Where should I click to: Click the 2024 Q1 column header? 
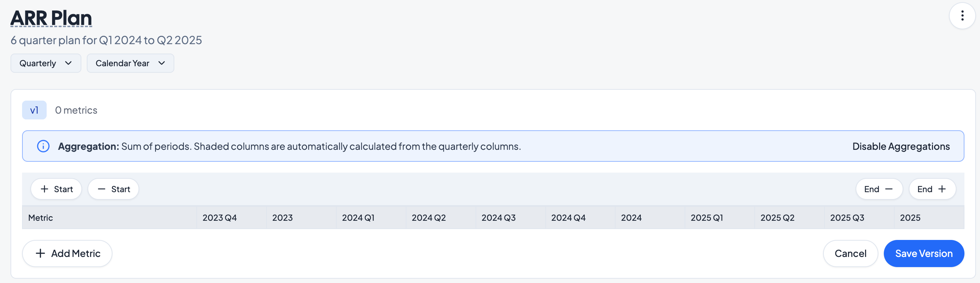point(358,217)
